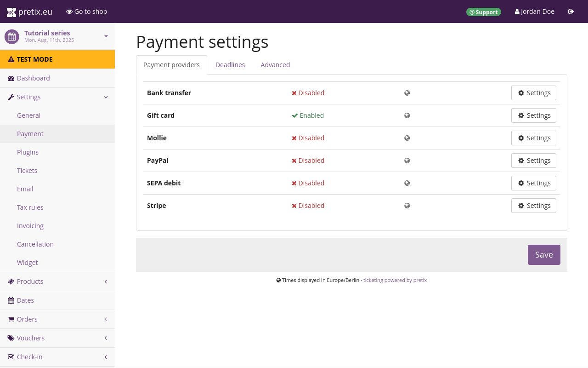Open the ticketing powered by pretix link

click(395, 280)
